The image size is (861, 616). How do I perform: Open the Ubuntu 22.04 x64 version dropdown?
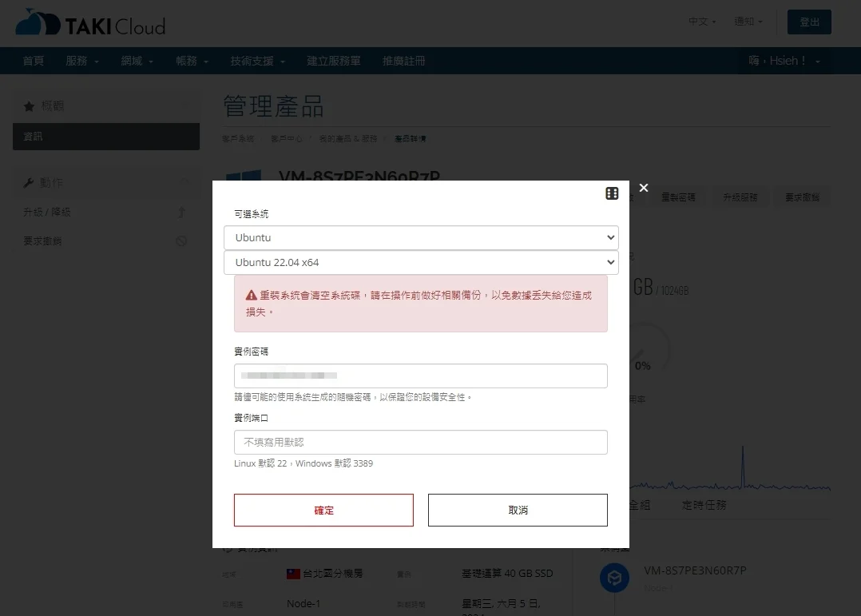pos(421,263)
